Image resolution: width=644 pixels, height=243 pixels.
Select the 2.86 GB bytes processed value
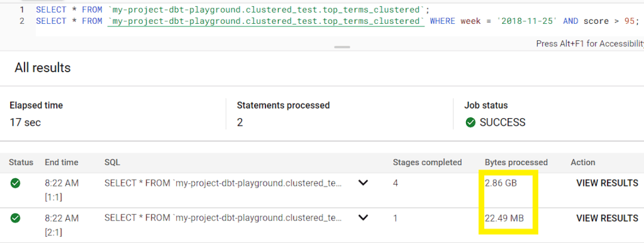500,183
